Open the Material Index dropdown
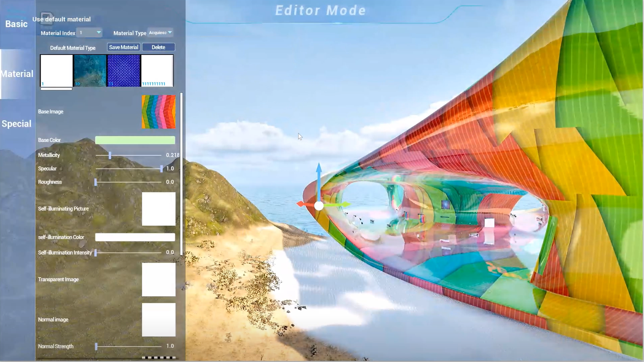 (90, 33)
